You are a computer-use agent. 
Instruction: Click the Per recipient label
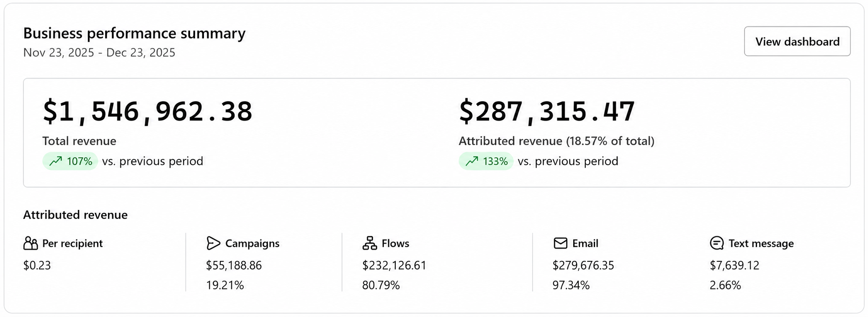pyautogui.click(x=72, y=243)
